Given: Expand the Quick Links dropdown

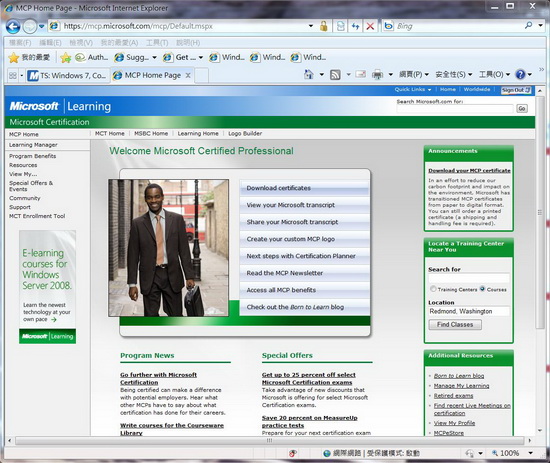Looking at the screenshot, I should 413,89.
